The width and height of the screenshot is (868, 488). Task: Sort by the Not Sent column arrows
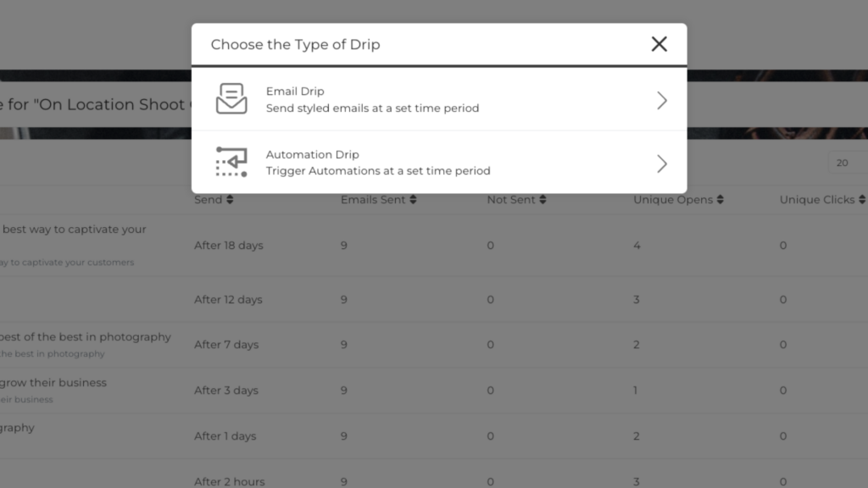point(542,200)
